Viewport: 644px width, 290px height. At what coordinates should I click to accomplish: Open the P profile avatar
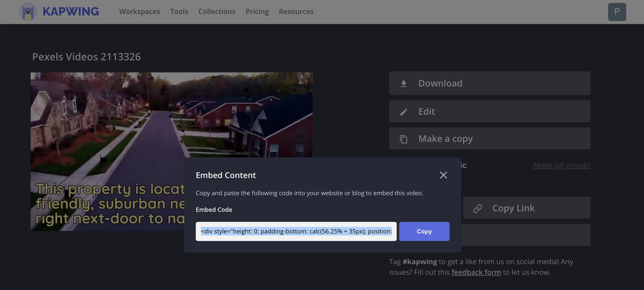pos(617,12)
